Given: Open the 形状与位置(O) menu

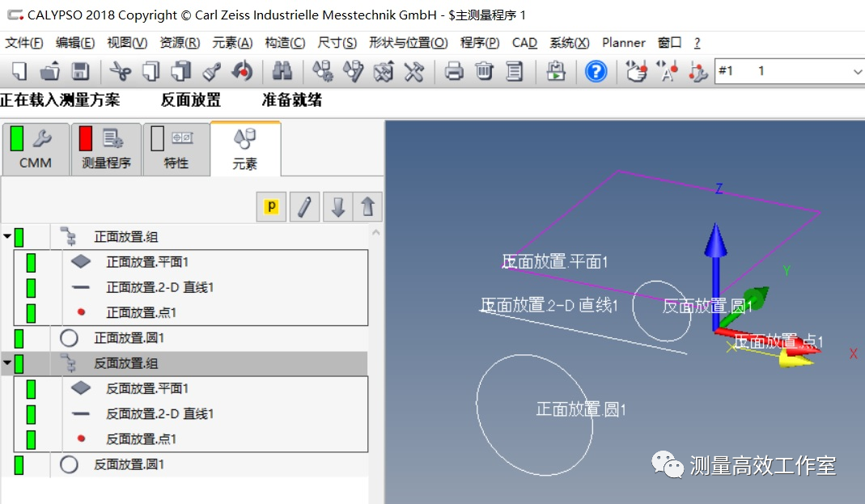Looking at the screenshot, I should click(x=409, y=43).
